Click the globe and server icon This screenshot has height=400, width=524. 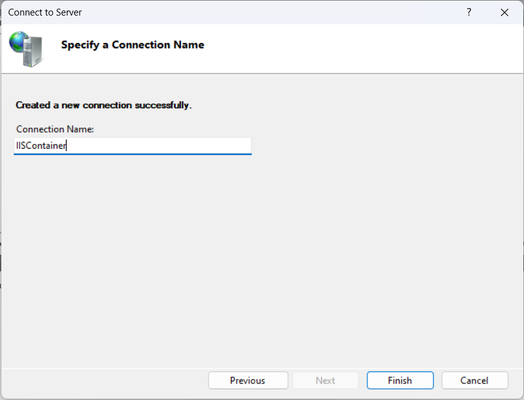pyautogui.click(x=26, y=49)
